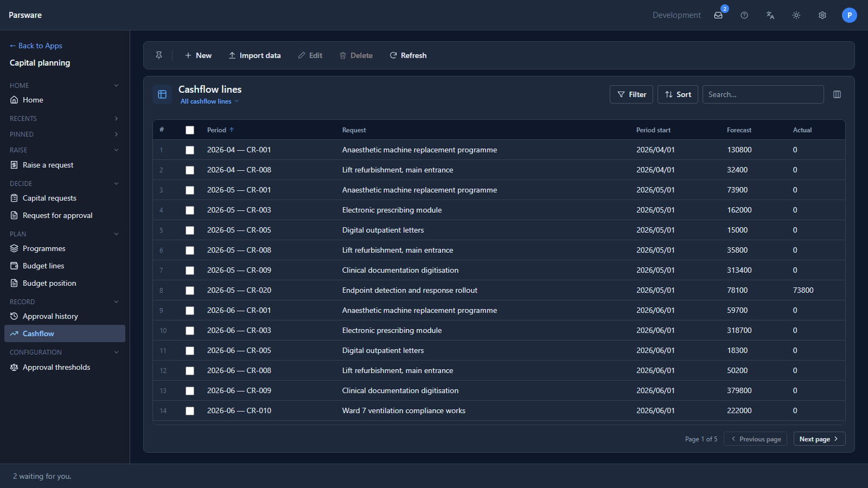Collapse the CONFIGURATION section chevron

point(116,352)
